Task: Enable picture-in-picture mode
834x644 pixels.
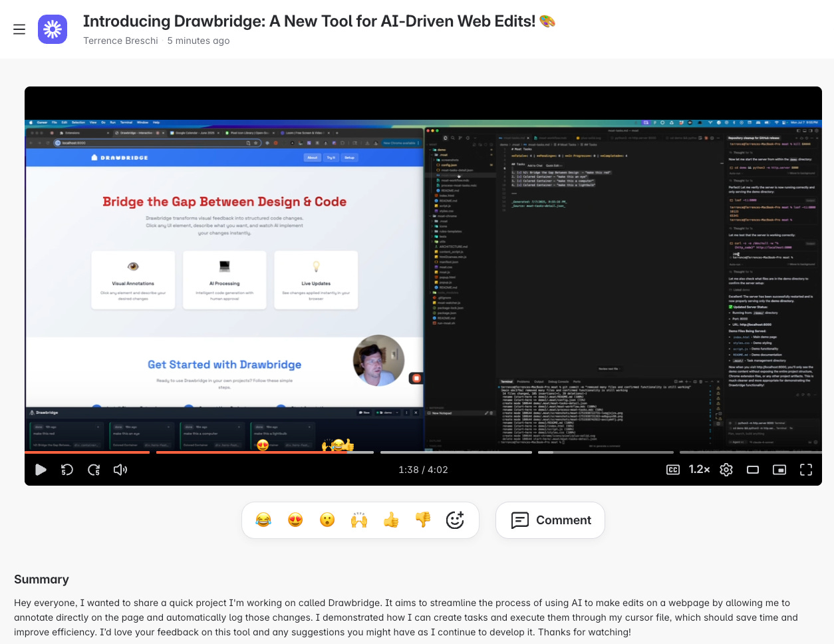Action: point(779,470)
